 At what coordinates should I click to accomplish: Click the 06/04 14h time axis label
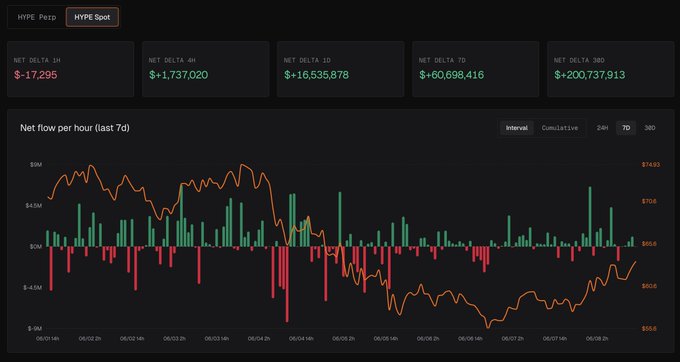coord(302,338)
